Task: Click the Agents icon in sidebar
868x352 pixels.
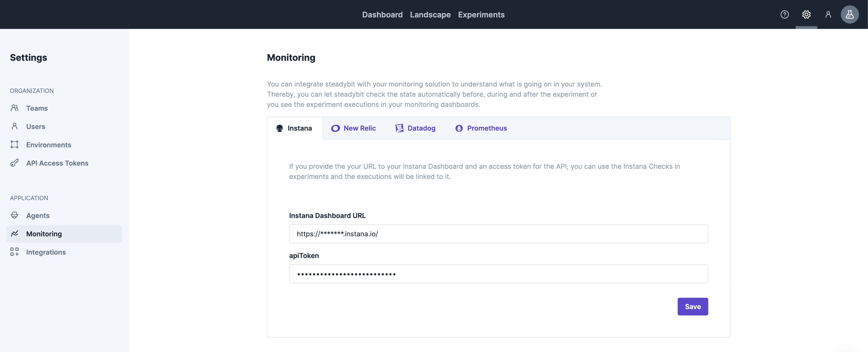Action: [14, 215]
